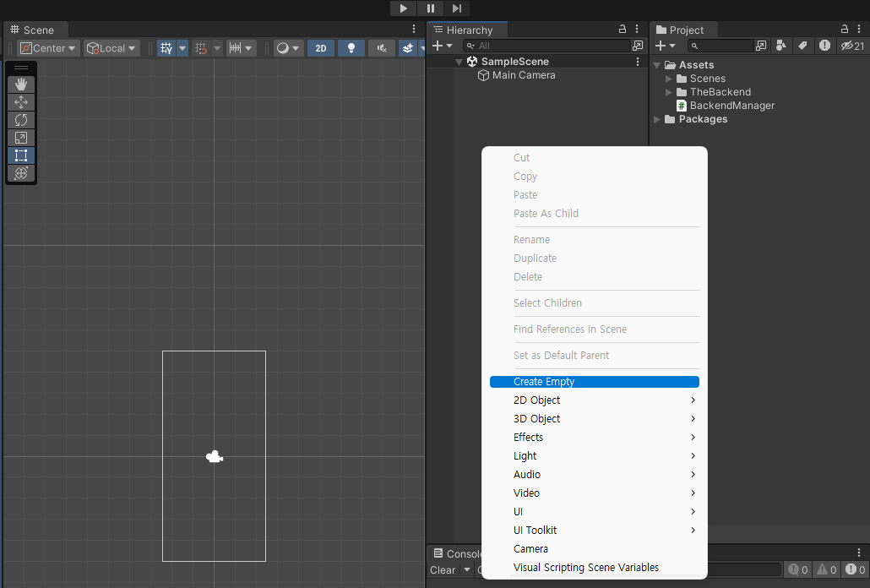Open the SampleScene row's options menu
The height and width of the screenshot is (588, 870).
click(x=638, y=62)
